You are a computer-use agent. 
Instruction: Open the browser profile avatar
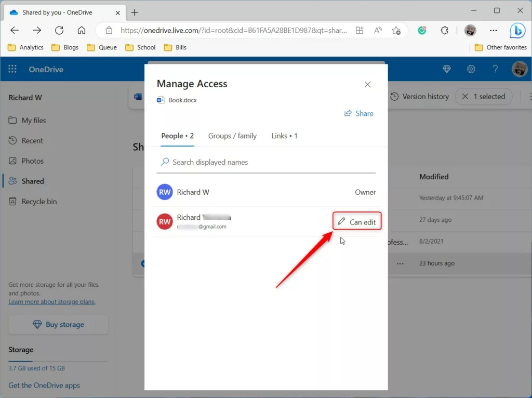tap(470, 31)
